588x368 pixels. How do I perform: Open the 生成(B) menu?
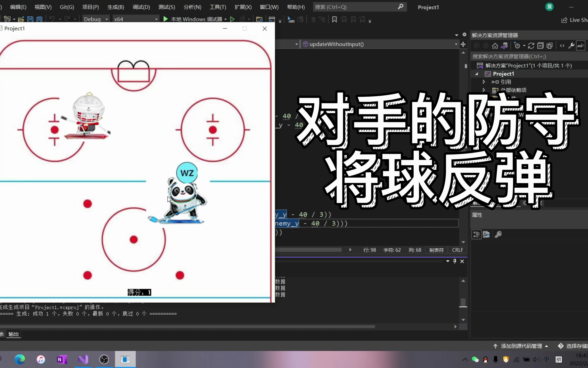116,7
